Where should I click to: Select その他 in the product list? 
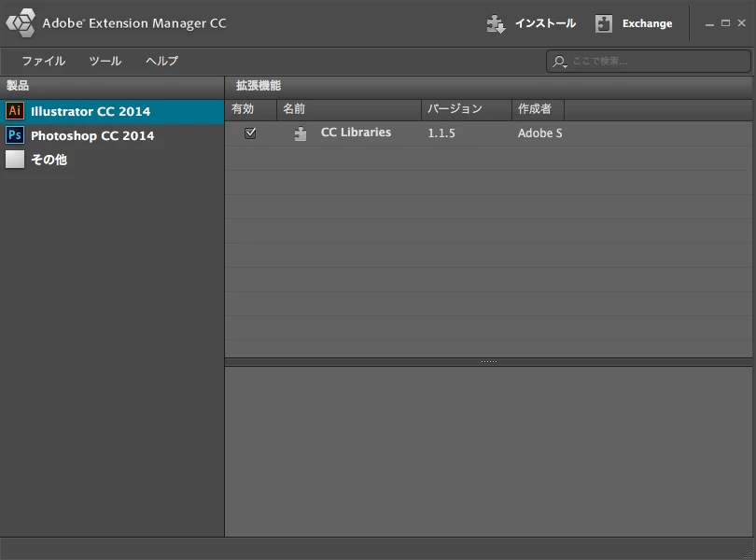pos(112,160)
